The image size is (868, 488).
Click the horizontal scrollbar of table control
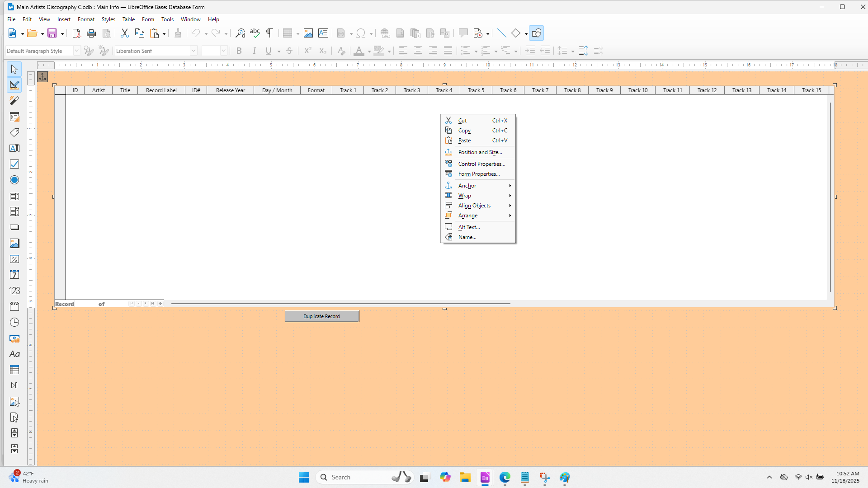(340, 304)
